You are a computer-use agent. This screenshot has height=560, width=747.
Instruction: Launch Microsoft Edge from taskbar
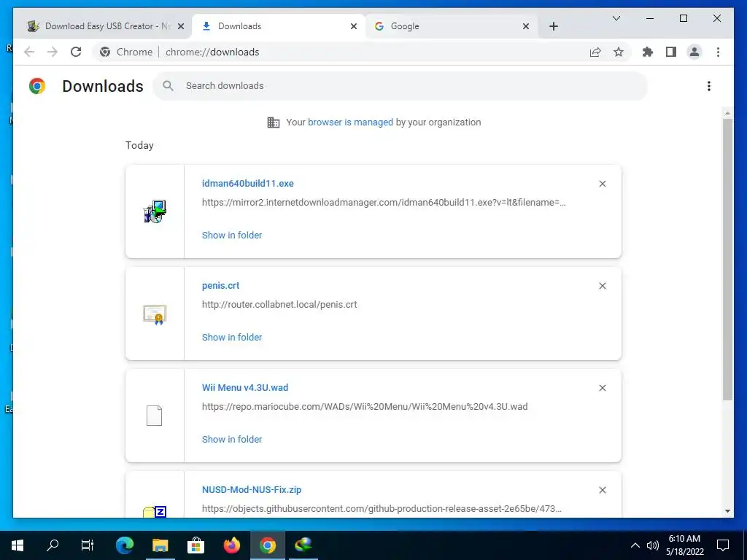tap(125, 545)
